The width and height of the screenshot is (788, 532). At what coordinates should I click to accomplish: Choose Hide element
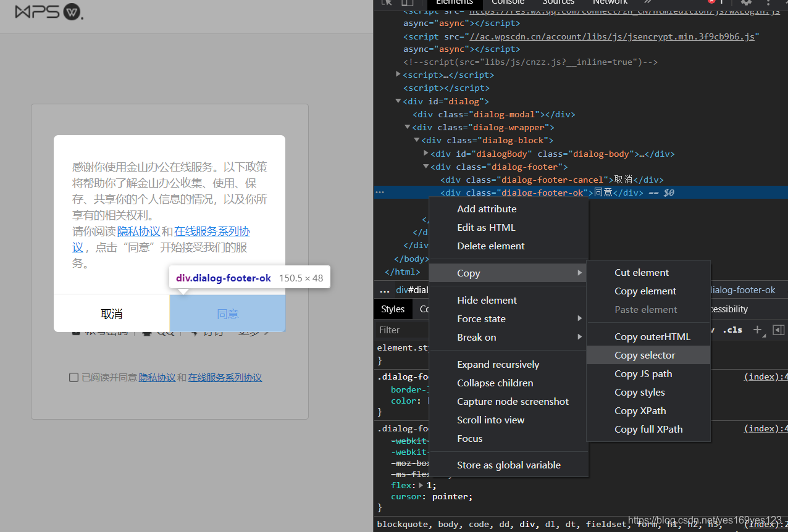click(x=508, y=300)
